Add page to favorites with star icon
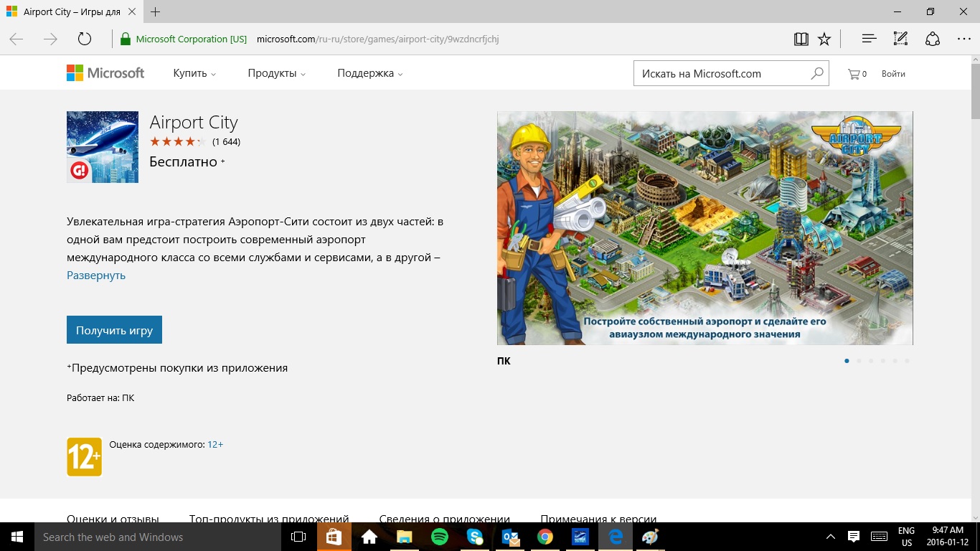980x551 pixels. pyautogui.click(x=824, y=39)
